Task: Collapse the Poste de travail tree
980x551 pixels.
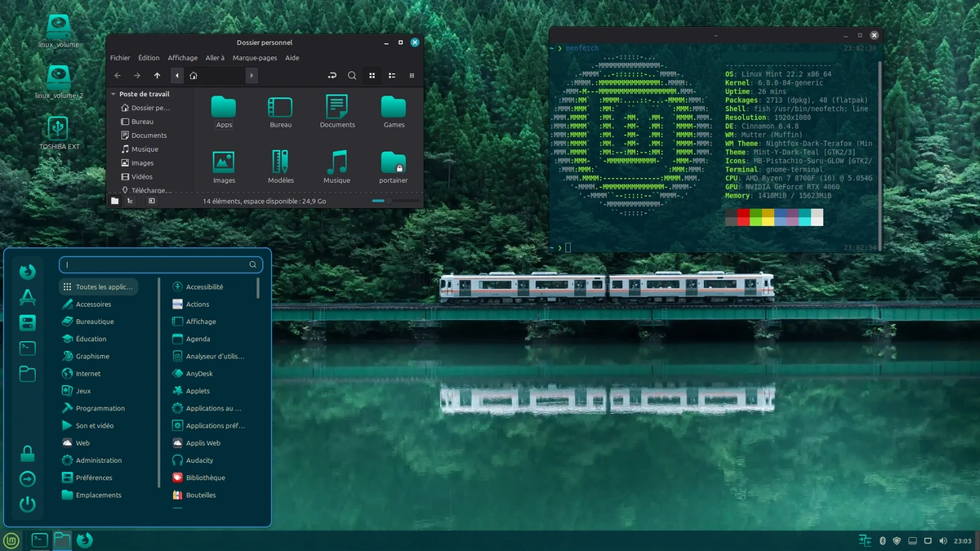Action: pos(113,93)
